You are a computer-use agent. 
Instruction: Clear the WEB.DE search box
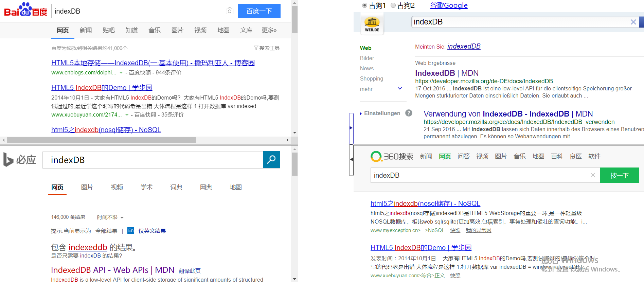coord(633,22)
